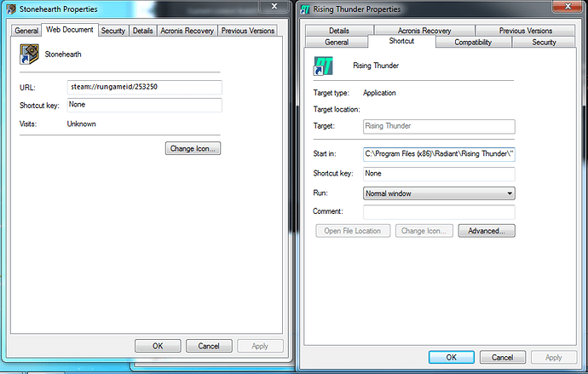The image size is (588, 374).
Task: Open the General tab in Stonehearth Properties
Action: 26,31
